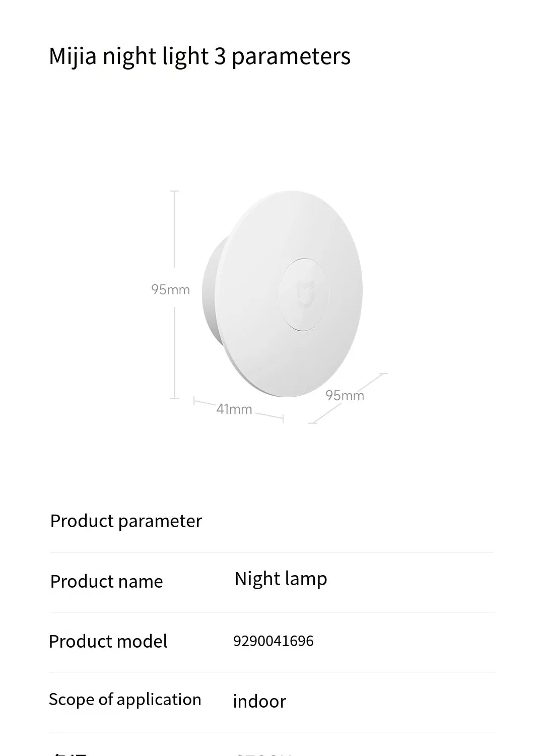
Task: Click the "Mijia night light 3 parameters" title
Action: (x=199, y=56)
